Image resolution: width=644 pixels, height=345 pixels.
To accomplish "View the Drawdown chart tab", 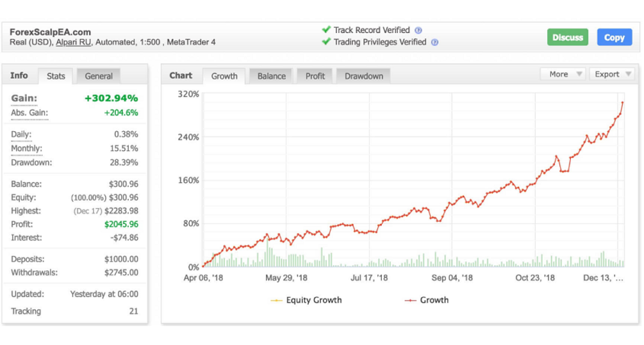I will 363,76.
